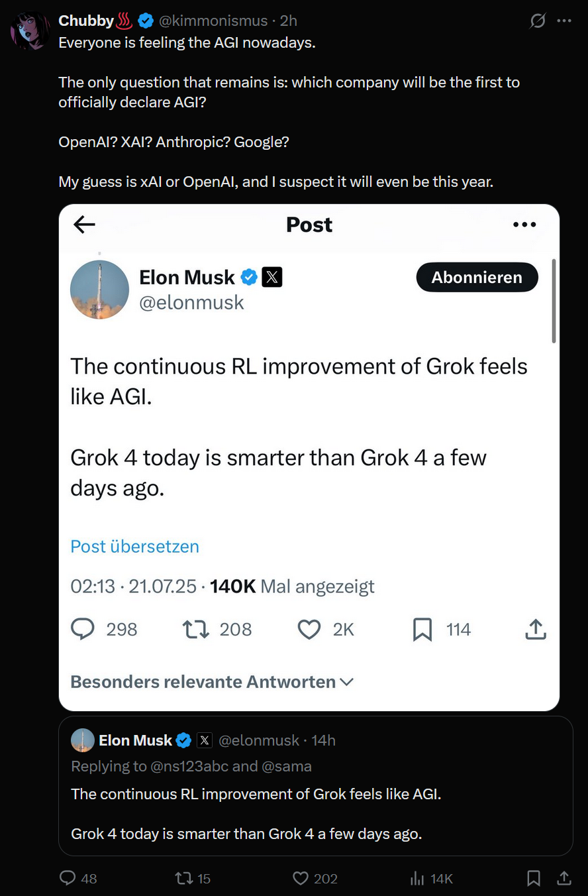Open Chubby's tweet more options menu

(564, 21)
